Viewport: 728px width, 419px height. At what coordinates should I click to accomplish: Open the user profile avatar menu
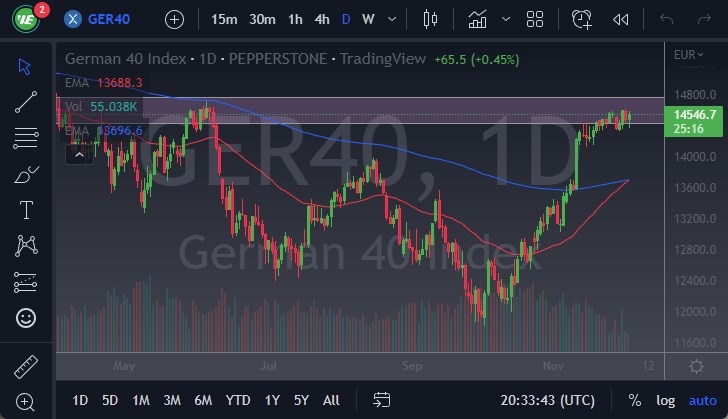26,19
